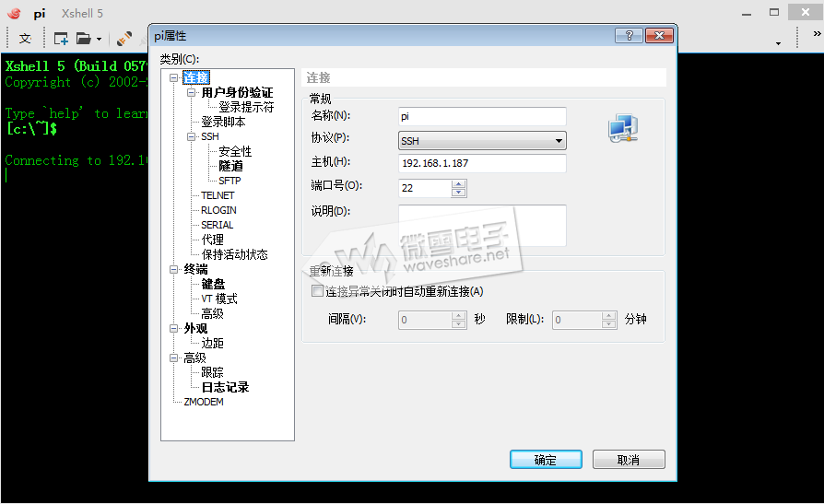Select 终端 in the category tree
The image size is (824, 504).
pos(195,270)
